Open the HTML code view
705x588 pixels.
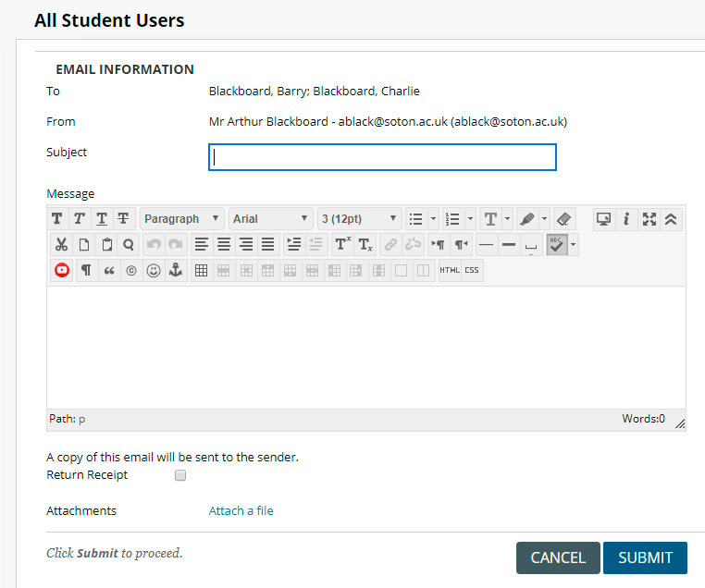coord(450,270)
